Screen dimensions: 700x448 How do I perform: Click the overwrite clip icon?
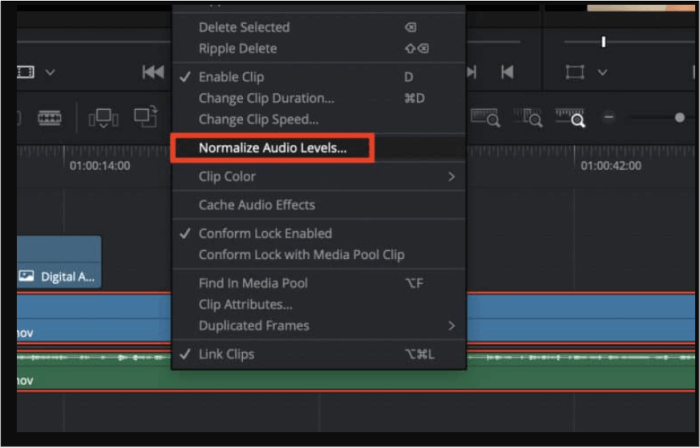point(146,116)
